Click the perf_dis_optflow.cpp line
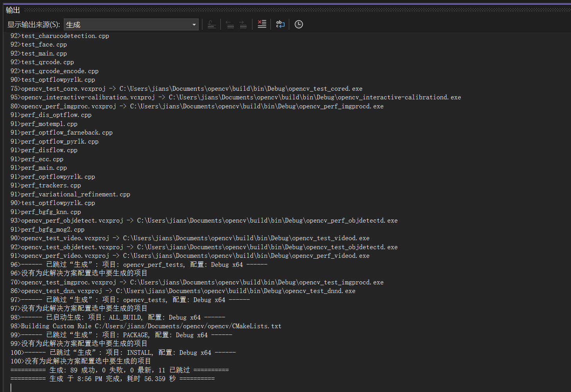This screenshot has height=392, width=571. pos(51,115)
